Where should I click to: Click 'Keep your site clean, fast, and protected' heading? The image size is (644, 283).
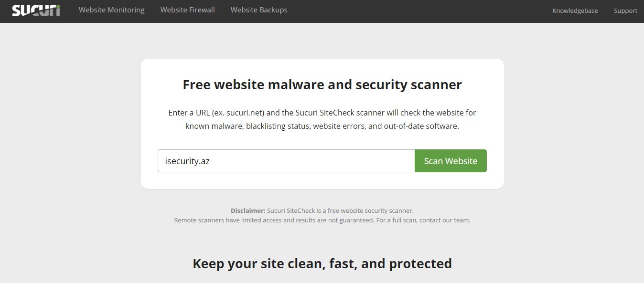coord(322,263)
